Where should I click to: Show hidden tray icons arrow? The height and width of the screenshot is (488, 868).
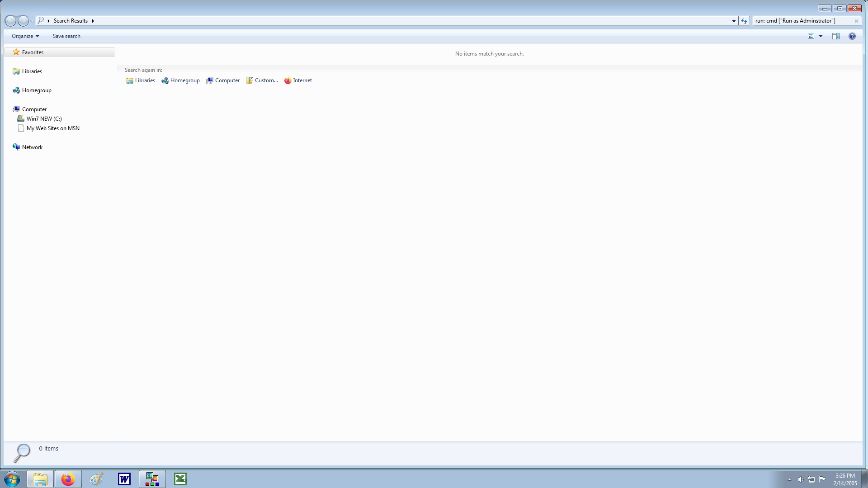789,479
